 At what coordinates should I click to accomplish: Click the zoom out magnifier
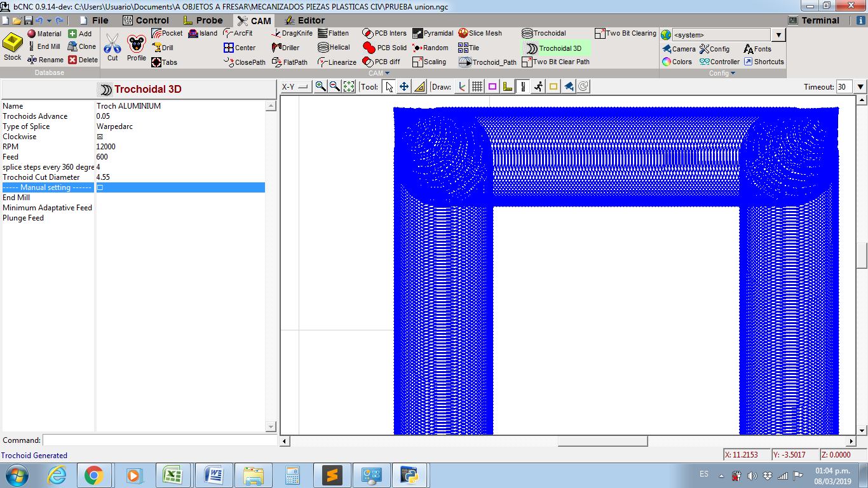[x=335, y=86]
